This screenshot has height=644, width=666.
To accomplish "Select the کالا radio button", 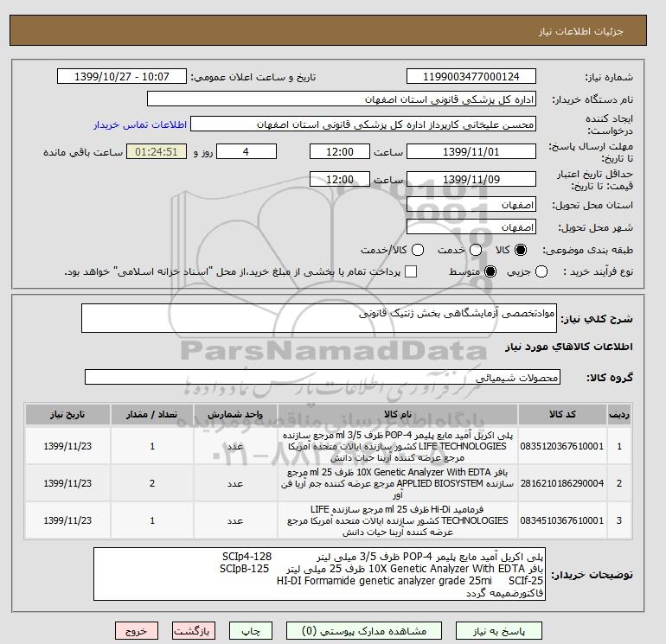I will (521, 250).
